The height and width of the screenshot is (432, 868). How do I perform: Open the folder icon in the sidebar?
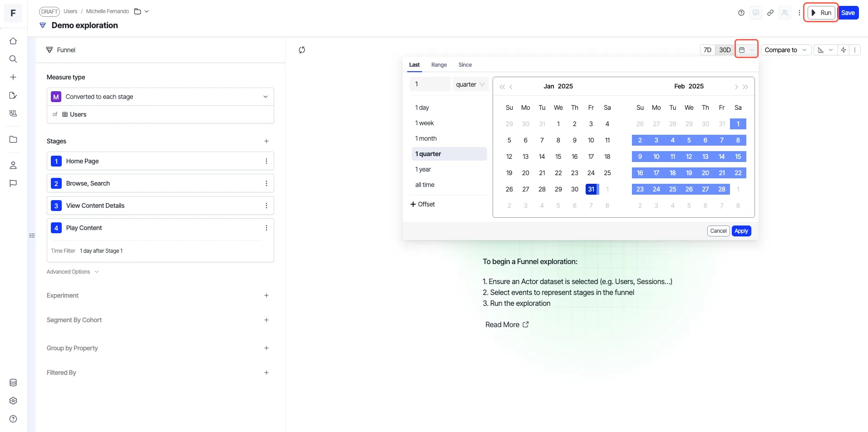(13, 139)
